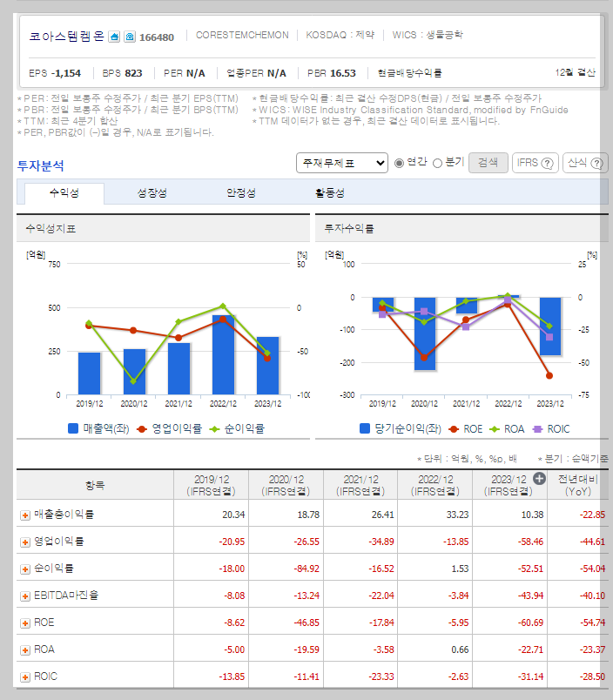Image resolution: width=613 pixels, height=700 pixels.
Task: Toggle the 순이익률 legend marker
Action: 215,429
